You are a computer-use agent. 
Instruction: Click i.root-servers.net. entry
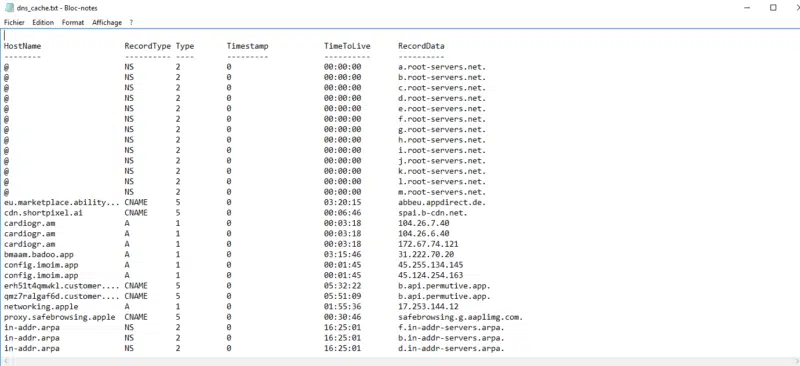click(442, 150)
